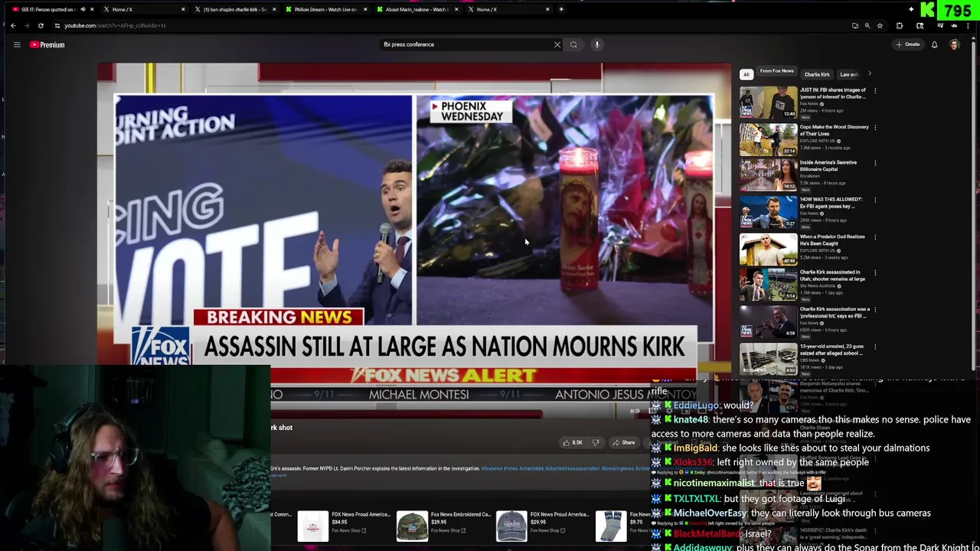The image size is (980, 551).
Task: Open more options for 'Inside America's Secretive' video
Action: (875, 163)
